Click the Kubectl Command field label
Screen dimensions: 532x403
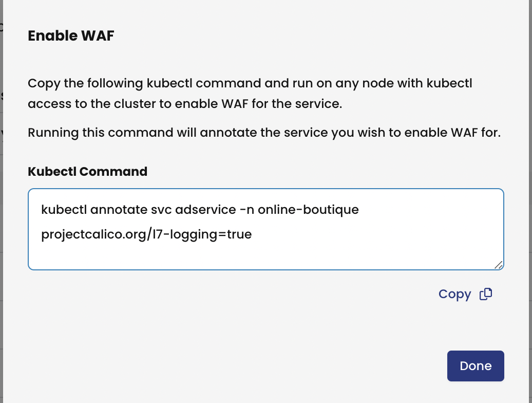tap(88, 171)
